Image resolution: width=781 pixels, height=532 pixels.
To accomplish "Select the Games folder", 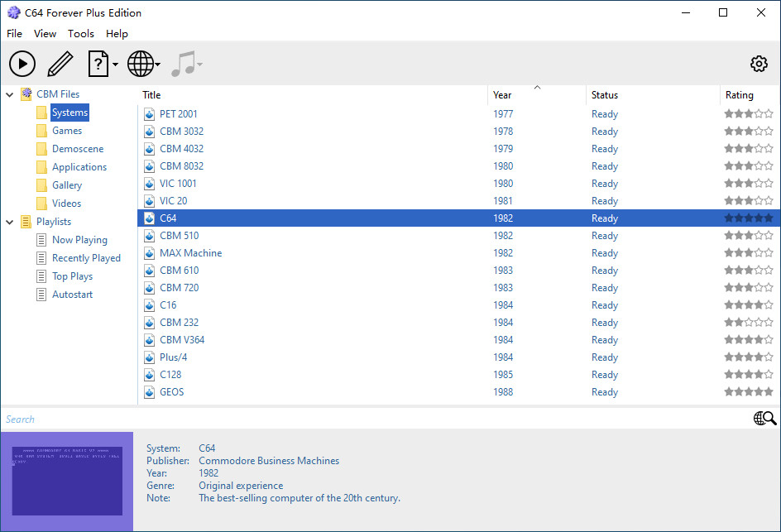I will click(x=67, y=131).
